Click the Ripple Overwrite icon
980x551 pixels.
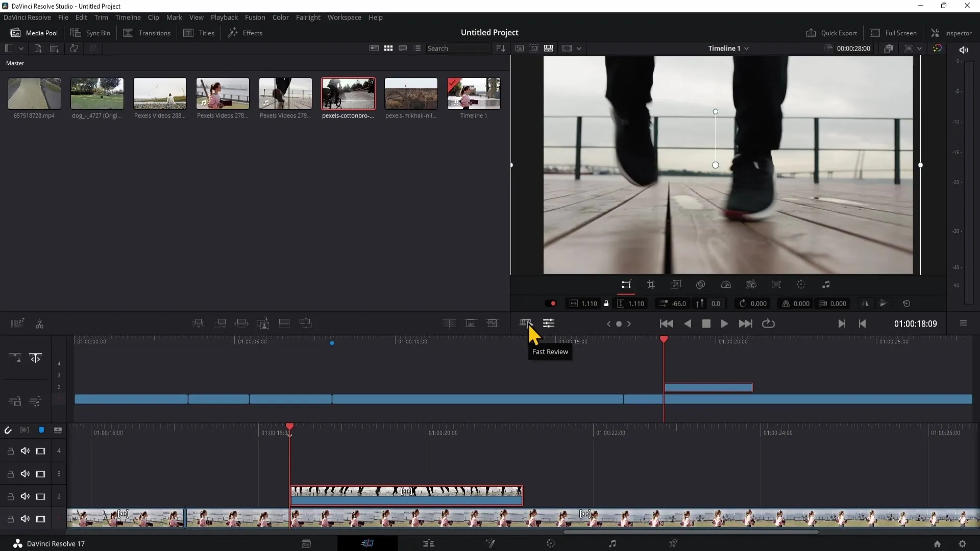click(241, 323)
